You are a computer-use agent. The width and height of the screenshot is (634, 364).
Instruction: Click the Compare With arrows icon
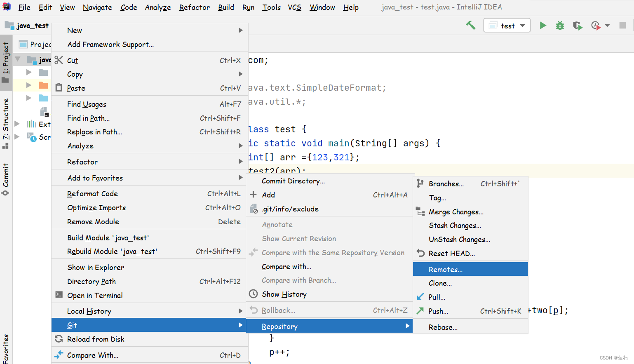tap(59, 355)
